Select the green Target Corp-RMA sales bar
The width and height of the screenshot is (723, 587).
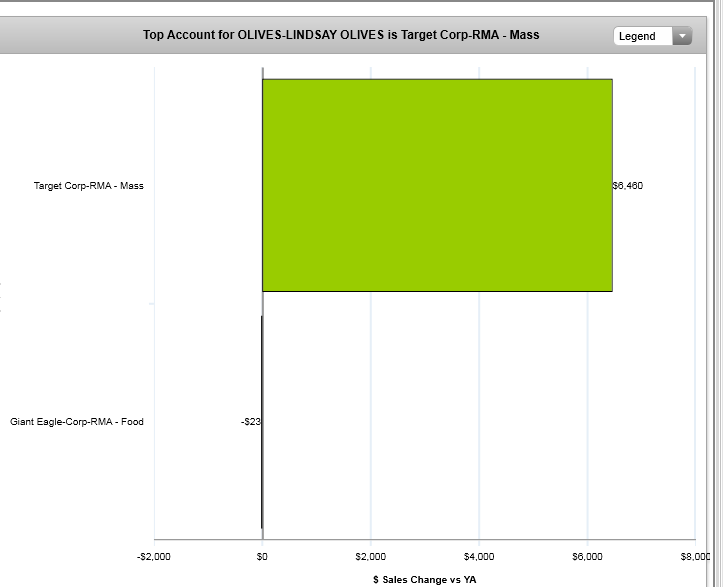click(437, 185)
